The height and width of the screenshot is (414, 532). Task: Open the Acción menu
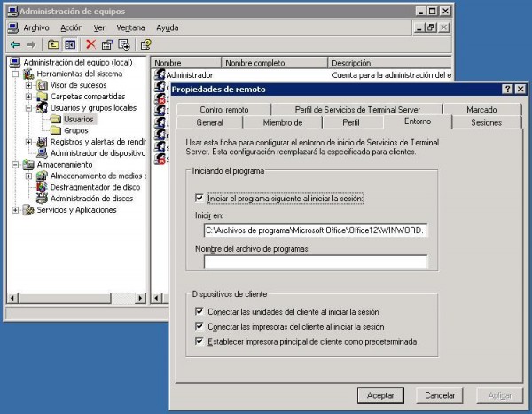tap(71, 27)
